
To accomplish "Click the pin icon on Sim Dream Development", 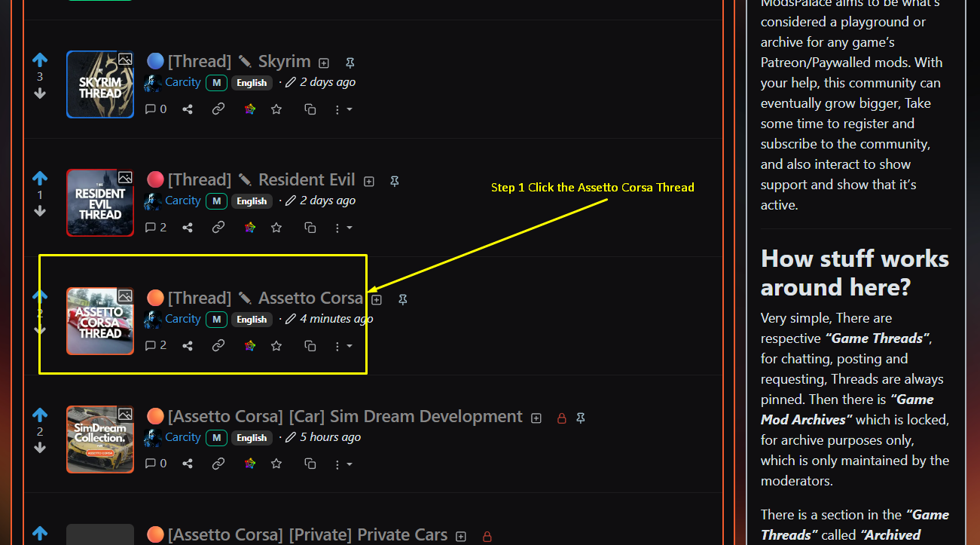I will (581, 418).
